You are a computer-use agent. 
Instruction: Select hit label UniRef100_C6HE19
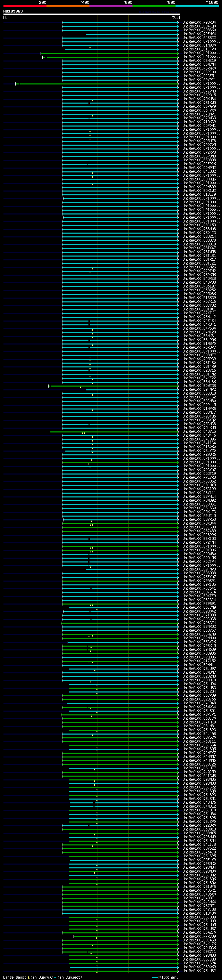coord(199,60)
